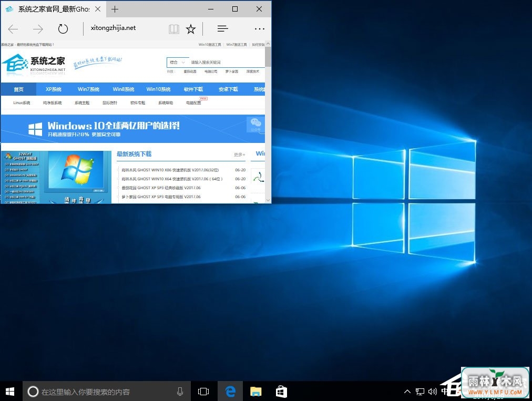Open 番茄花园 GHOST XP SP3 经典珍藏版 link
Screen dimensions: 532x401
coord(161,188)
